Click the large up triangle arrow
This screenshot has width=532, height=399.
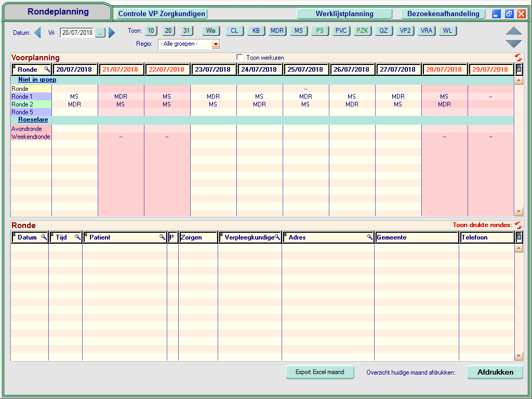(x=513, y=31)
